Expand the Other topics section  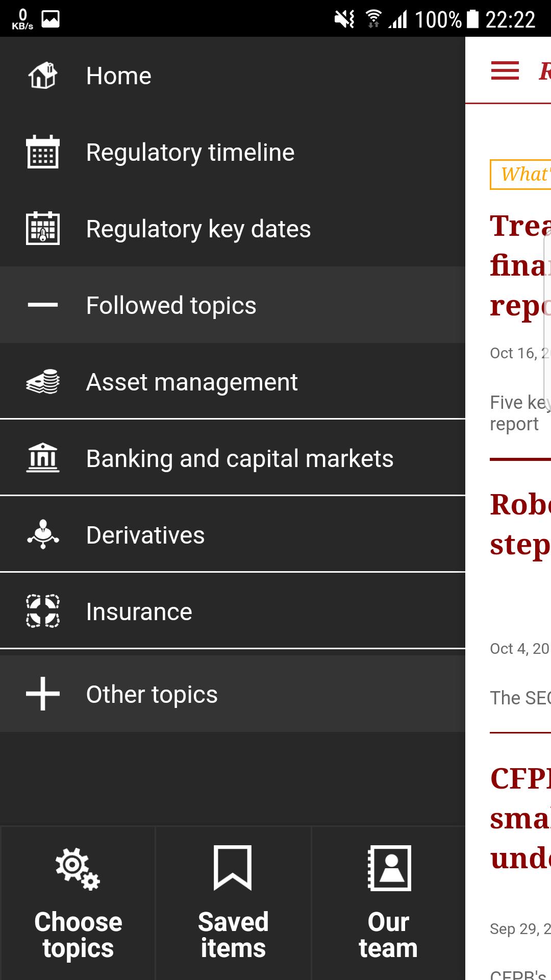tap(43, 694)
